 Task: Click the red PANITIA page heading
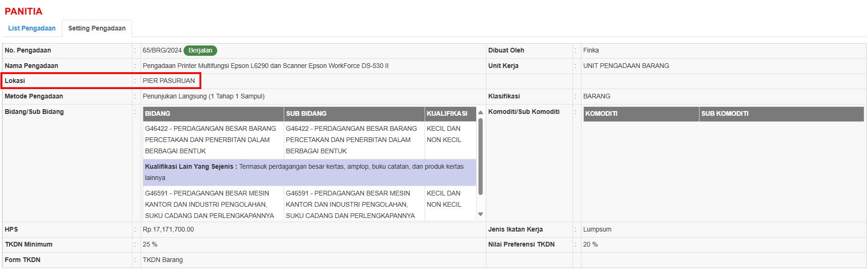coord(23,11)
